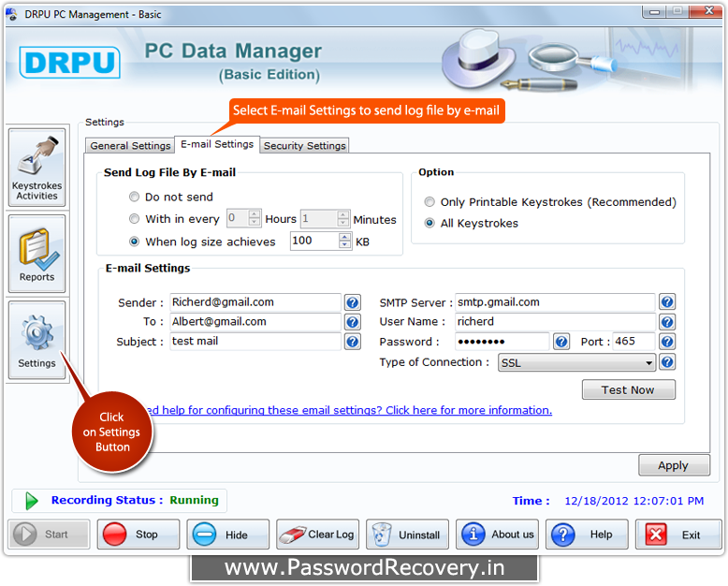Image resolution: width=728 pixels, height=586 pixels.
Task: Click the Port number field
Action: pyautogui.click(x=633, y=342)
